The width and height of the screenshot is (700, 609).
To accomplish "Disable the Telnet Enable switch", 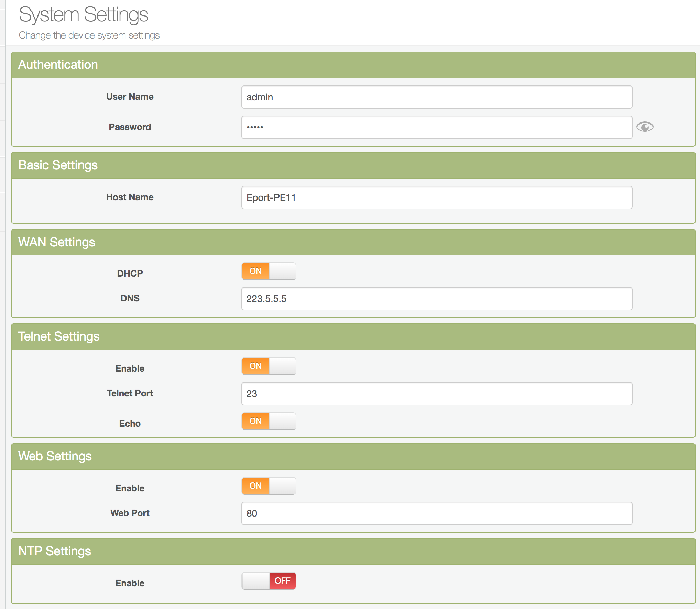I will pyautogui.click(x=269, y=366).
